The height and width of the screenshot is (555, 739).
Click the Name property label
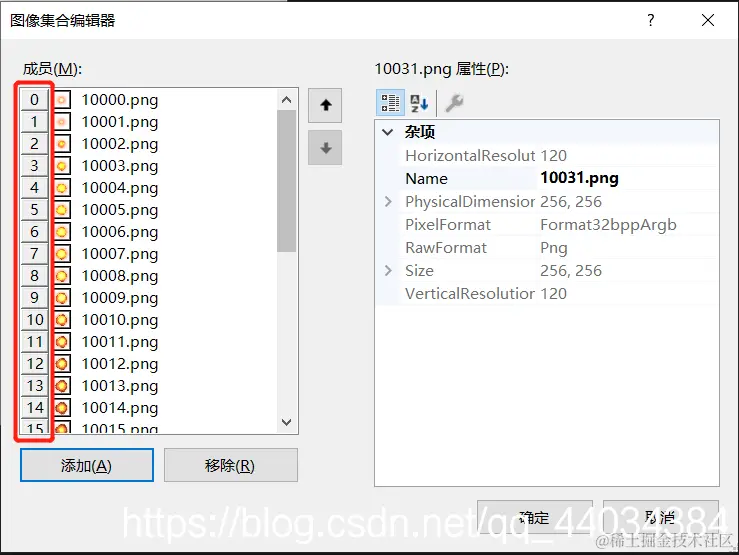tap(426, 179)
